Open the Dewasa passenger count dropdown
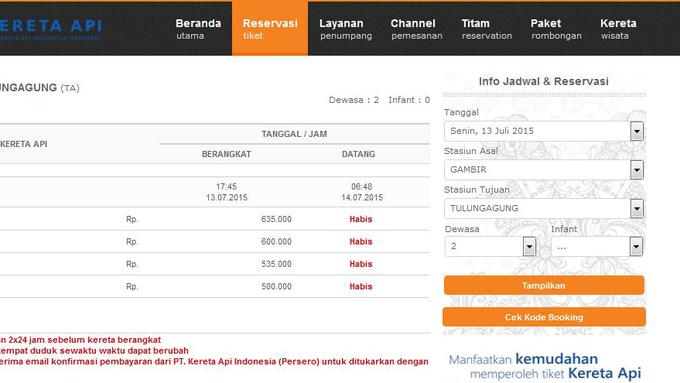680x383 pixels. pos(490,246)
